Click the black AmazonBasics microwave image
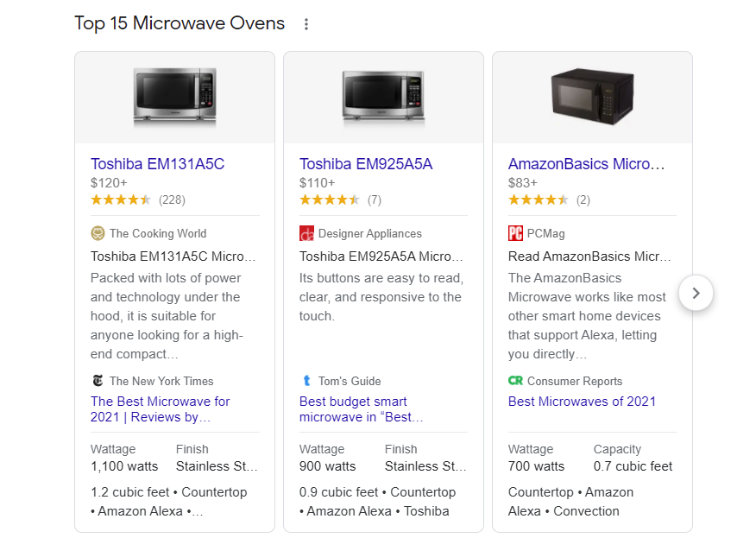756x557 pixels. click(592, 94)
